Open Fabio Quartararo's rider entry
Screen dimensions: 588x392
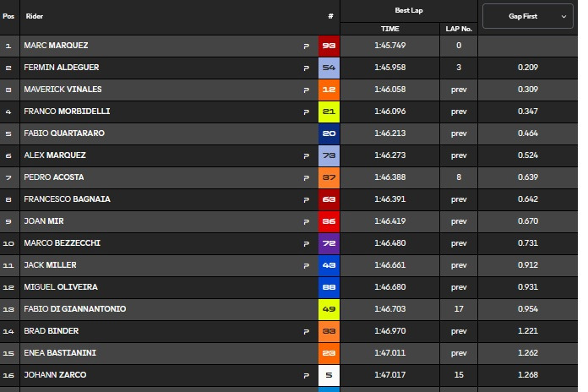click(x=64, y=133)
